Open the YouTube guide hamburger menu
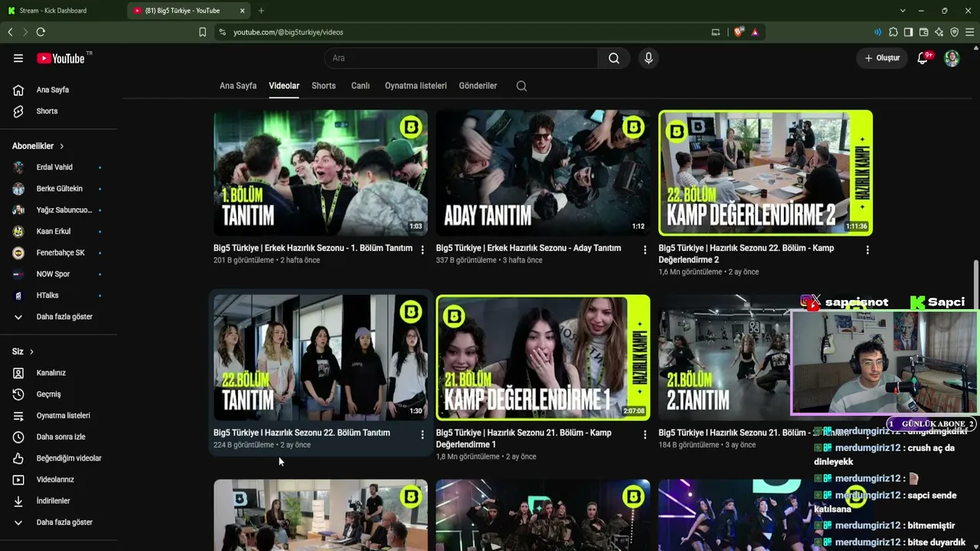This screenshot has height=551, width=980. pyautogui.click(x=18, y=58)
